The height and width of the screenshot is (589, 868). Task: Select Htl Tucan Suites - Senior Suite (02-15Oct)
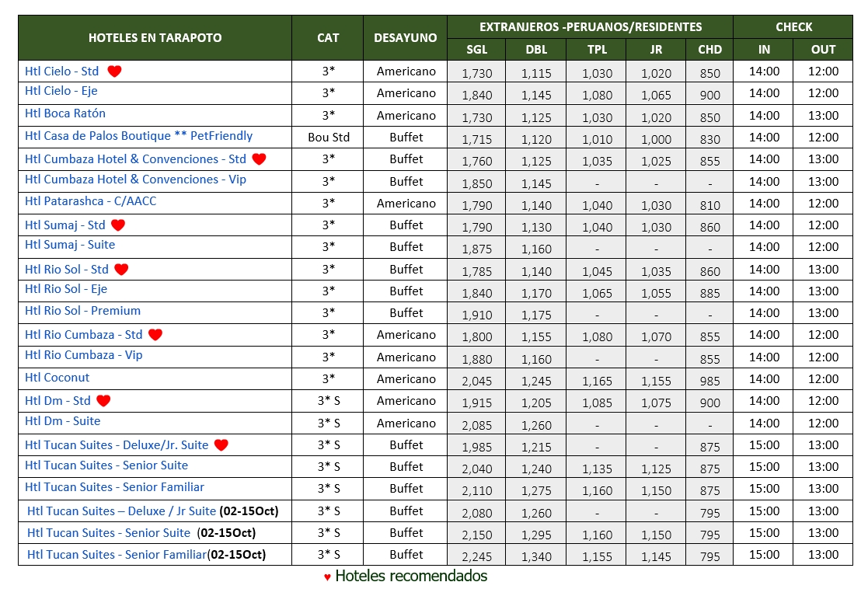click(x=141, y=533)
